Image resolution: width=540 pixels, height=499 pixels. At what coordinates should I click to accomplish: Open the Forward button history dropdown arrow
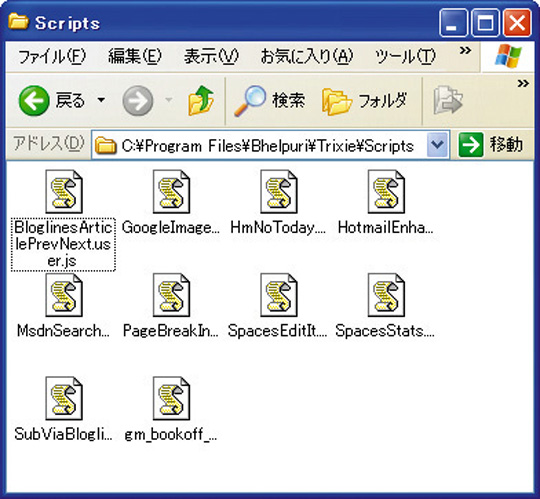tap(169, 100)
